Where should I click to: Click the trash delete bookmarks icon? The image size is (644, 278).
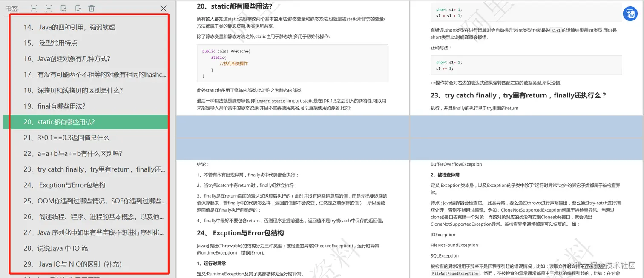[x=92, y=8]
